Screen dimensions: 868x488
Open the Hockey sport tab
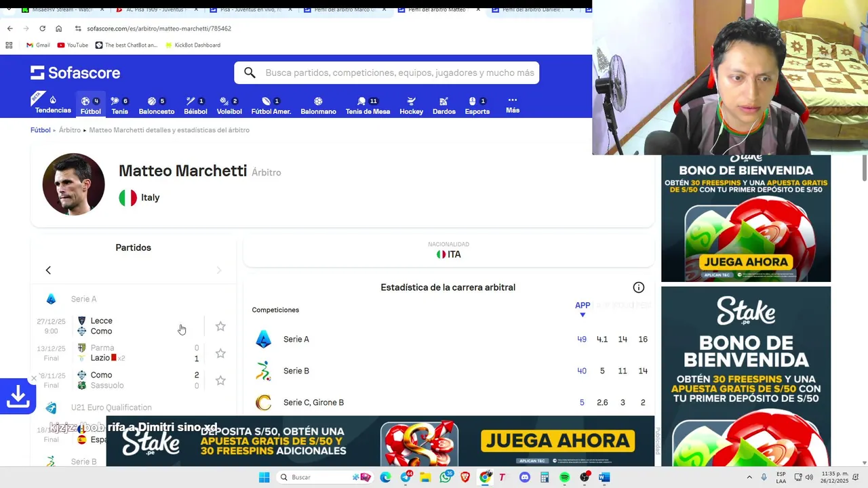(411, 106)
